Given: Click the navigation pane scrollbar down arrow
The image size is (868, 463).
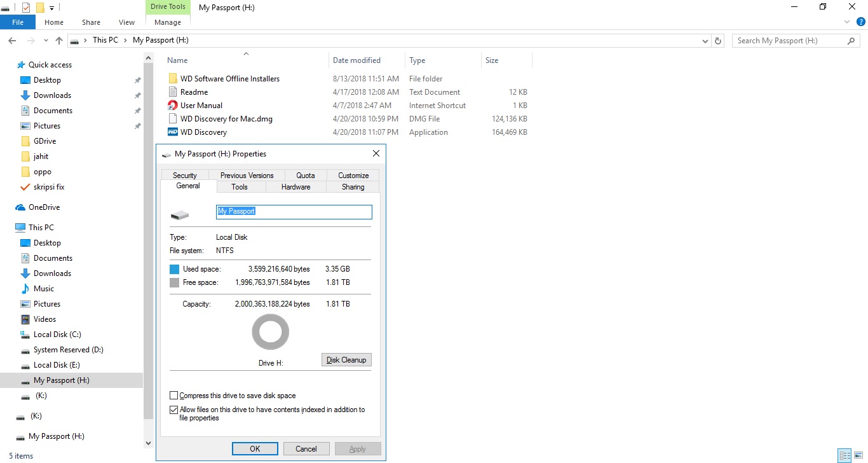Looking at the screenshot, I should coord(149,443).
